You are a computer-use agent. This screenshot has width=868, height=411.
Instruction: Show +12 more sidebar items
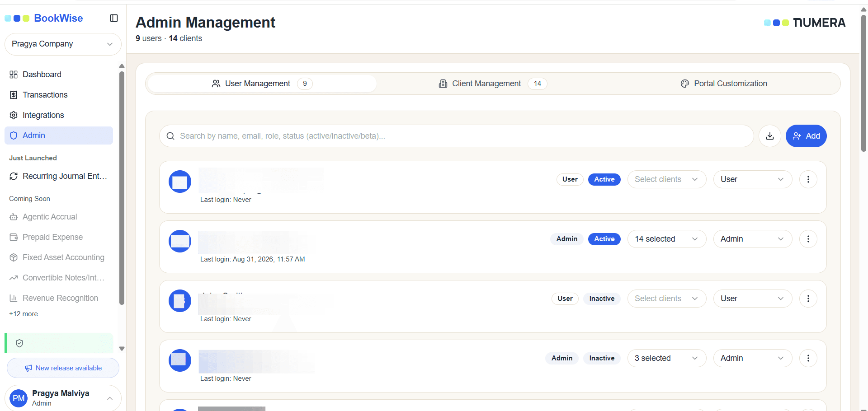coord(24,314)
